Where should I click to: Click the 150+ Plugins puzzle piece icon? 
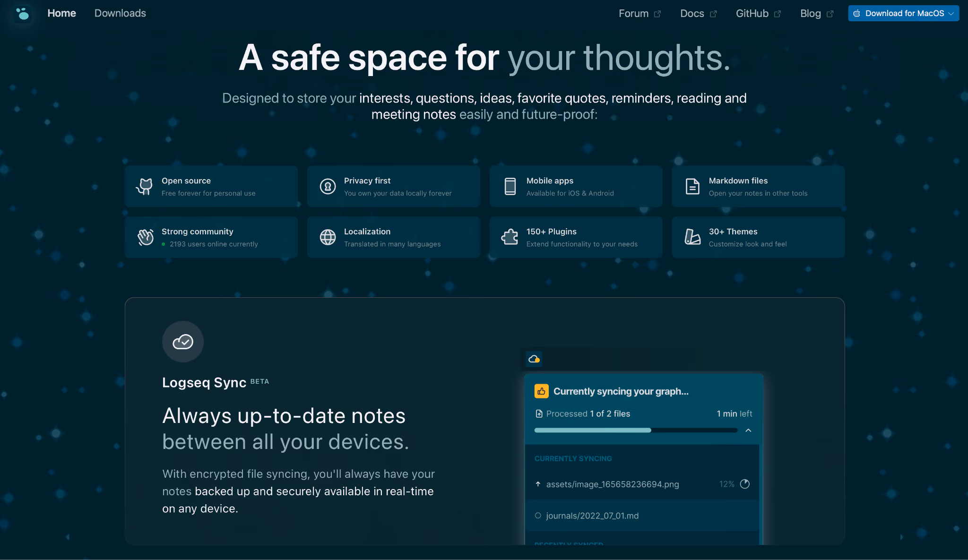pyautogui.click(x=510, y=237)
